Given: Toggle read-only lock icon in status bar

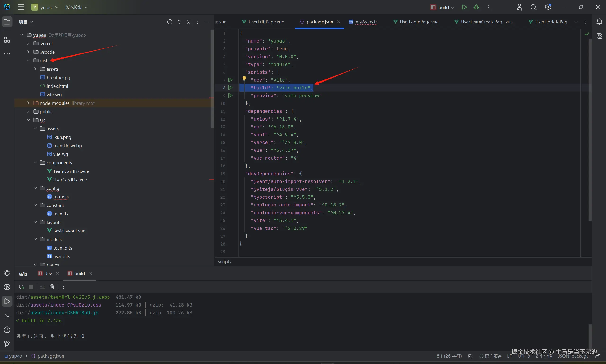Looking at the screenshot, I should [x=598, y=356].
